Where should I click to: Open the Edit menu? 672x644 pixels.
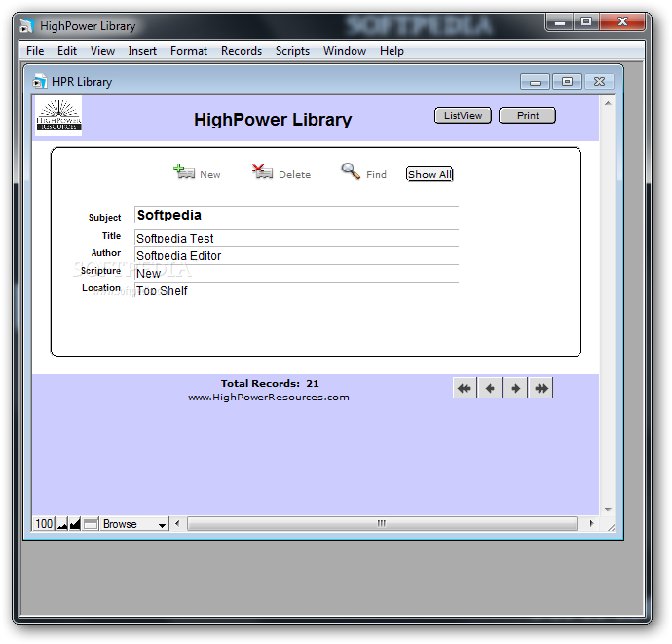tap(67, 51)
